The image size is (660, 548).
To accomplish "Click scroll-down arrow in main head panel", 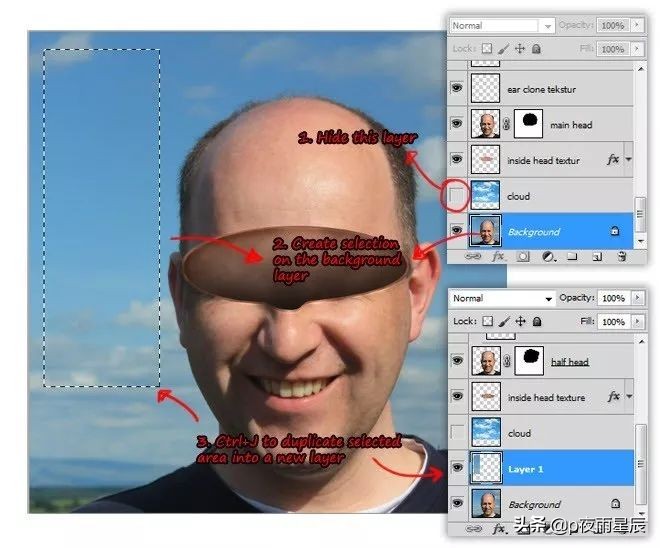I will tap(641, 242).
